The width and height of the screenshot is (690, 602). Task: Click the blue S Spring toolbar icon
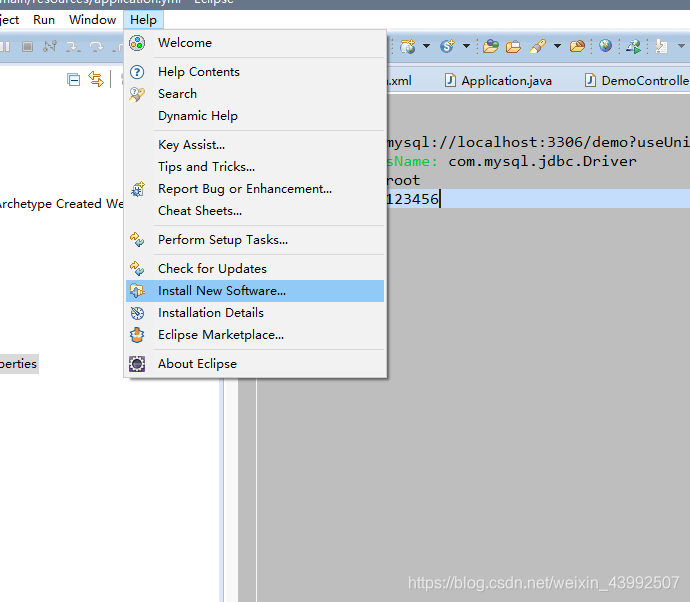tap(447, 46)
